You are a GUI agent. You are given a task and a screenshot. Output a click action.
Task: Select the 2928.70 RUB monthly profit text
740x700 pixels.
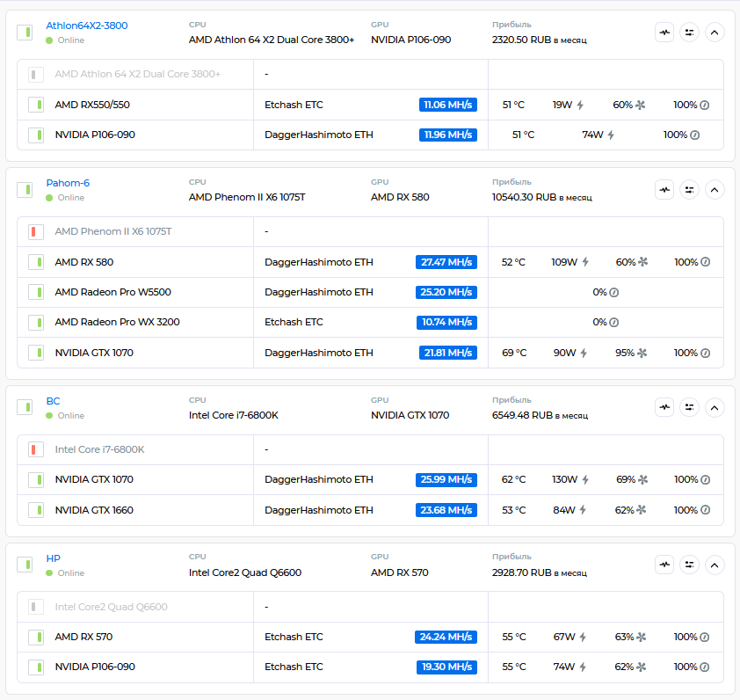(540, 573)
